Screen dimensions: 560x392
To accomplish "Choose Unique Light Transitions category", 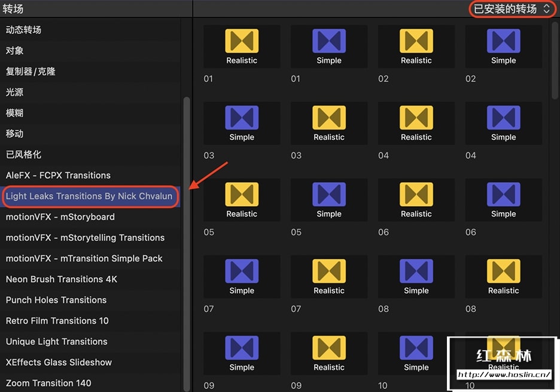I will 90,341.
